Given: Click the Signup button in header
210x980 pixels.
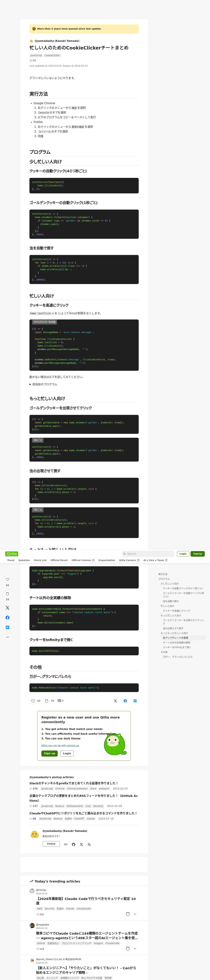Looking at the screenshot, I should point(197,554).
